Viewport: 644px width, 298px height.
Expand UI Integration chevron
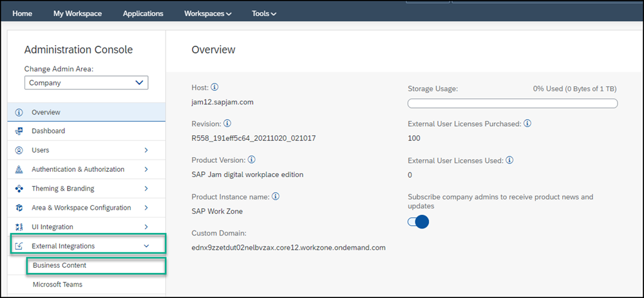pos(146,227)
